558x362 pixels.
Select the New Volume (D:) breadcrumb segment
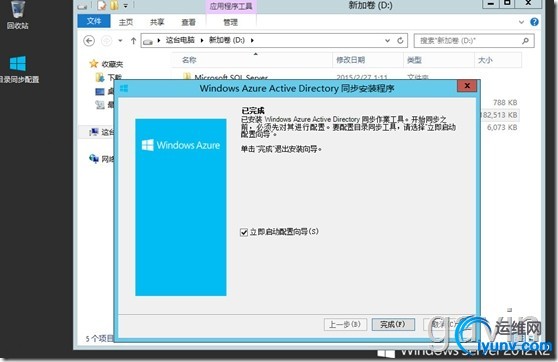pos(227,40)
